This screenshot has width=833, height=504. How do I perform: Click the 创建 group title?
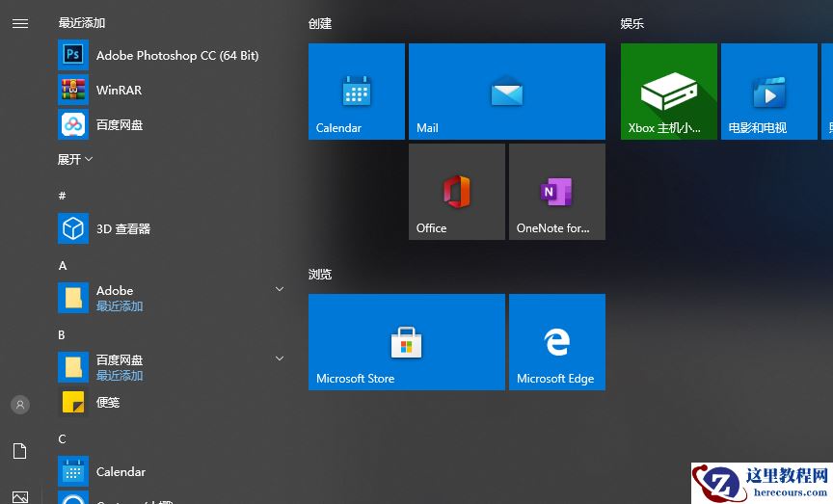(x=320, y=24)
